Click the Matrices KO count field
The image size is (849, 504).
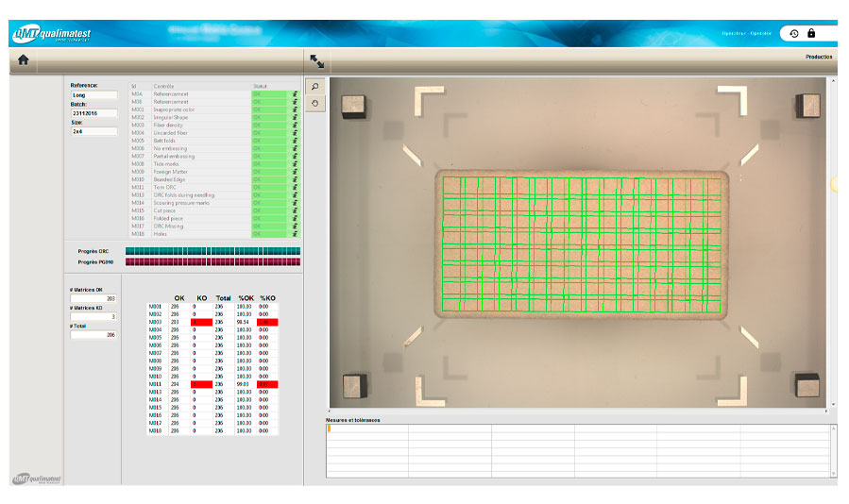[x=93, y=317]
